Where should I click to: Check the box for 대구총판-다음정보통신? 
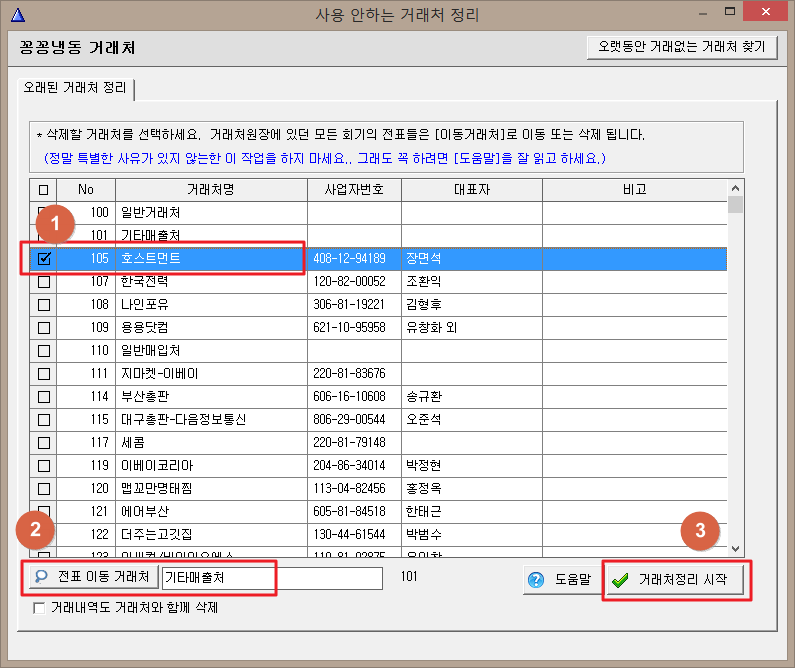[44, 420]
